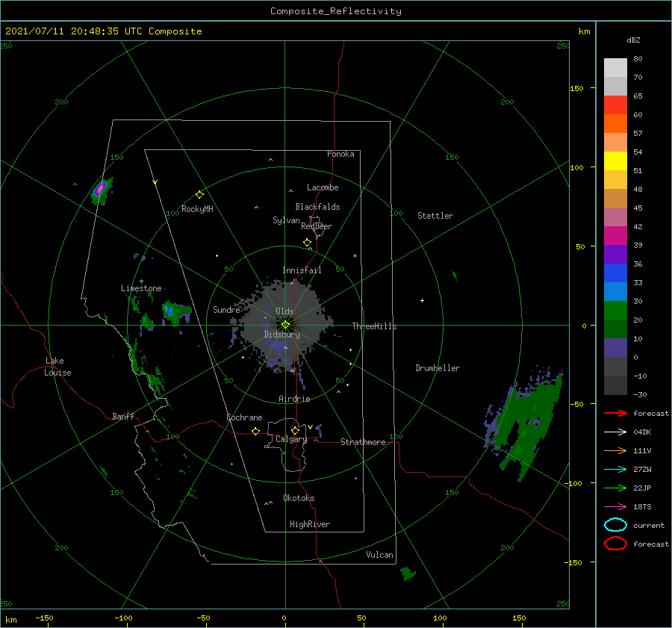Click the orange 111V arrow in legend
Viewport: 672px width, 628px height.
click(x=615, y=450)
